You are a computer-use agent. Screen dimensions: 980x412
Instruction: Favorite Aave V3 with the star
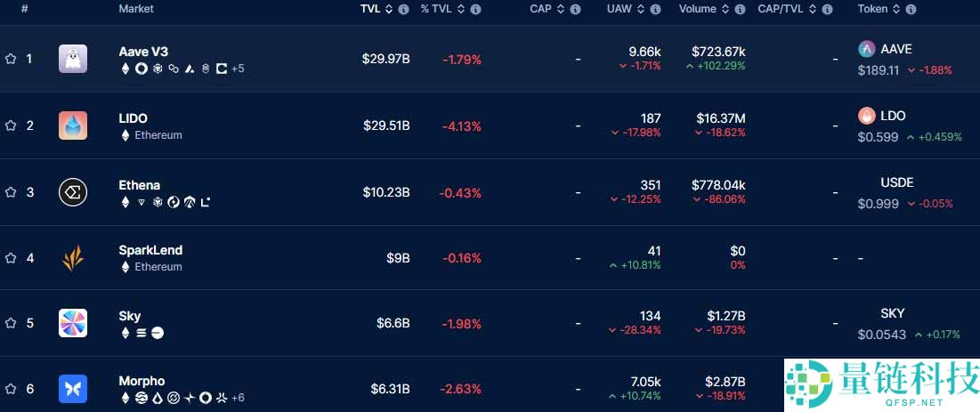pyautogui.click(x=11, y=59)
